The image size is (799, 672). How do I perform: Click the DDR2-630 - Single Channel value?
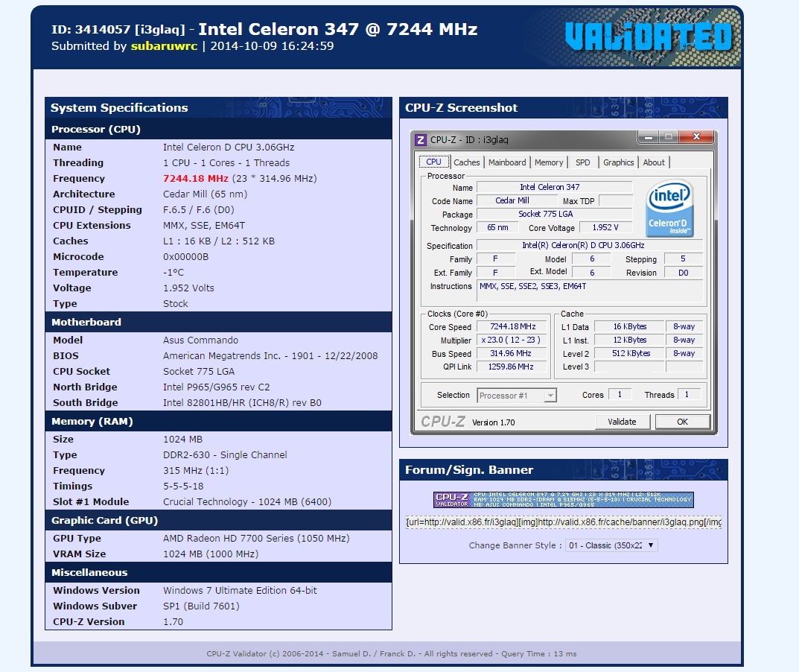click(x=225, y=454)
